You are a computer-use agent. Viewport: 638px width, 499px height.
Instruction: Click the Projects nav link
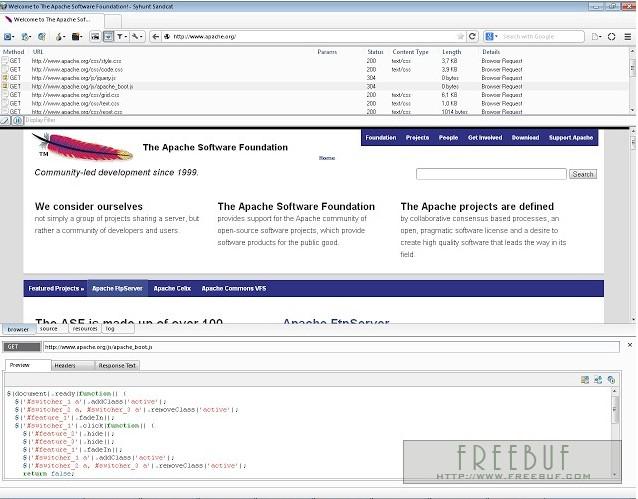tap(417, 138)
